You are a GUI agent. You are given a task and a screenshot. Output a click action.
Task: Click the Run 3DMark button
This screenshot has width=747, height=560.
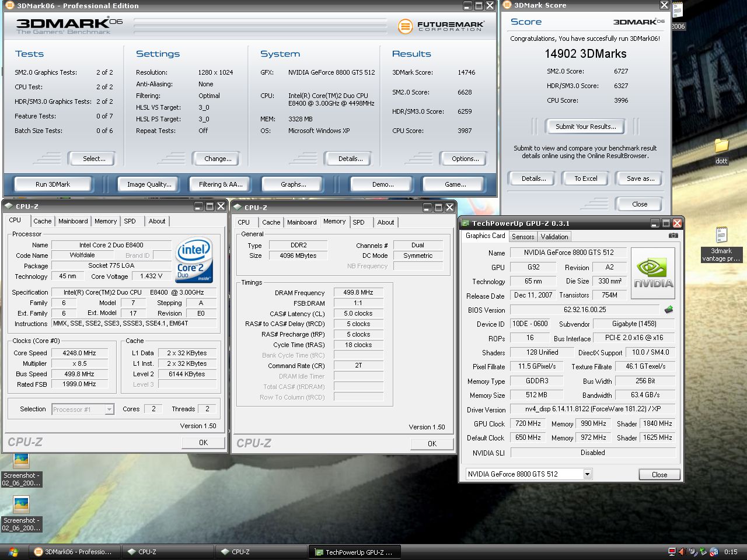(x=53, y=184)
